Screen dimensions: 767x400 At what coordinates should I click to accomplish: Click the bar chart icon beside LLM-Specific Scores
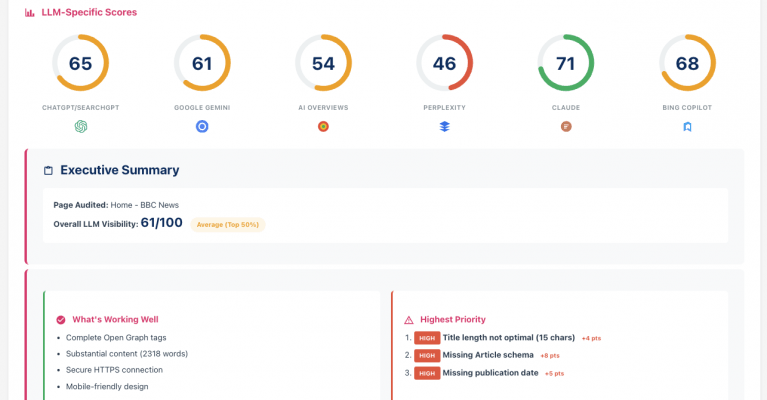click(x=30, y=13)
